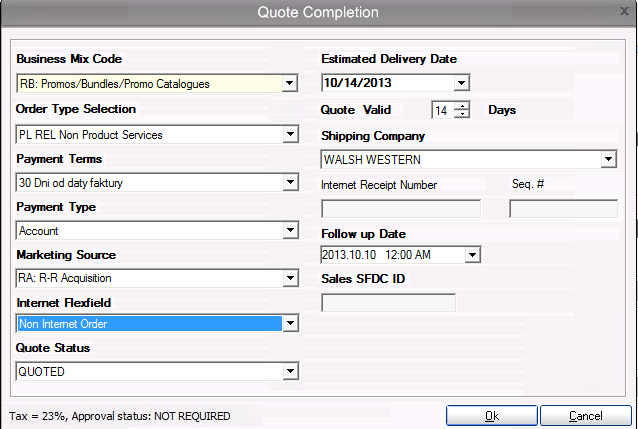This screenshot has height=429, width=638.
Task: Click the Internet Receipt Number input field
Action: click(401, 209)
